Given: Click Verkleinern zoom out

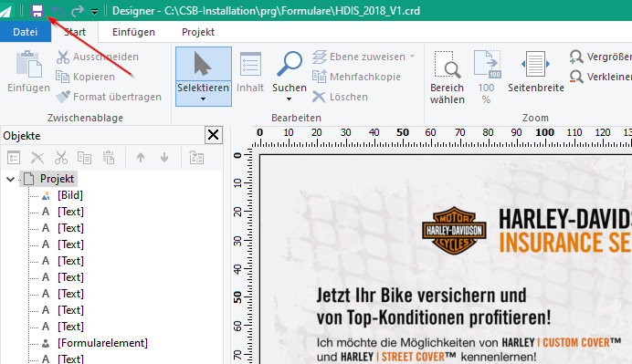Looking at the screenshot, I should coord(600,77).
